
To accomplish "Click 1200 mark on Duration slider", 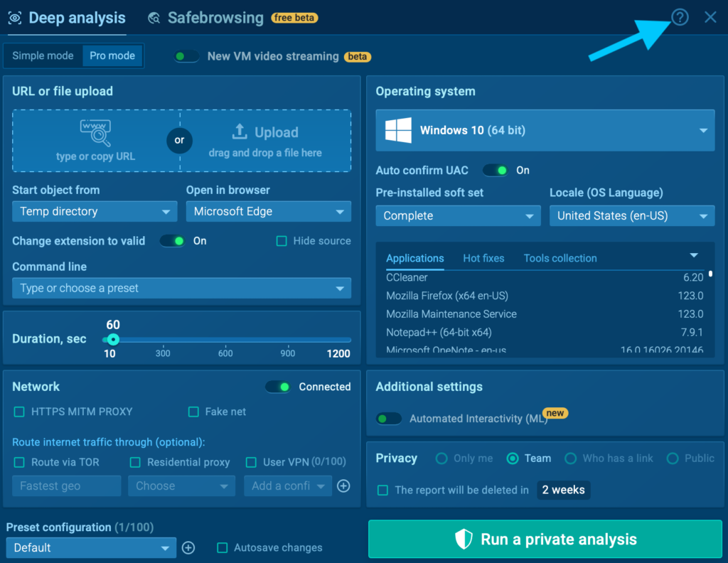I will coord(338,354).
